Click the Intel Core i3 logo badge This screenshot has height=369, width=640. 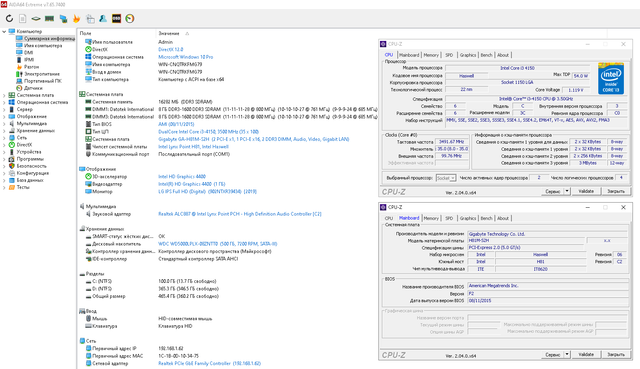coord(611,79)
